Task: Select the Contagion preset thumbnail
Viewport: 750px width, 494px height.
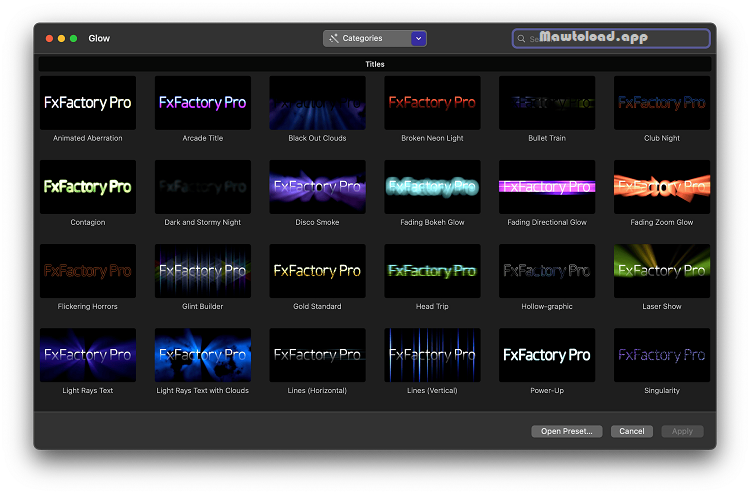Action: [x=88, y=187]
